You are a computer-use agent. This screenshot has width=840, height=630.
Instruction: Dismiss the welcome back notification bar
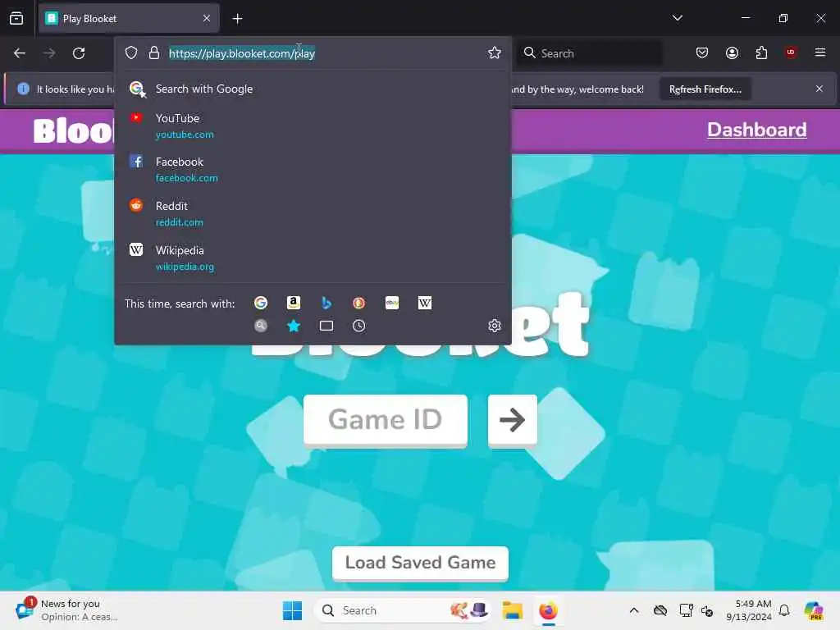(819, 89)
